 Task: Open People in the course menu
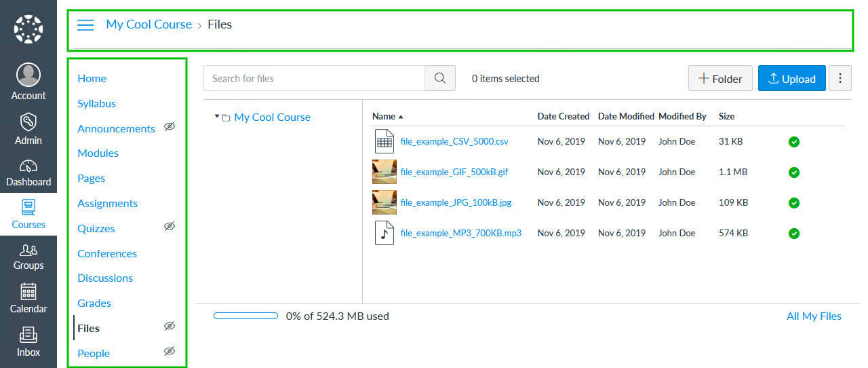tap(94, 353)
